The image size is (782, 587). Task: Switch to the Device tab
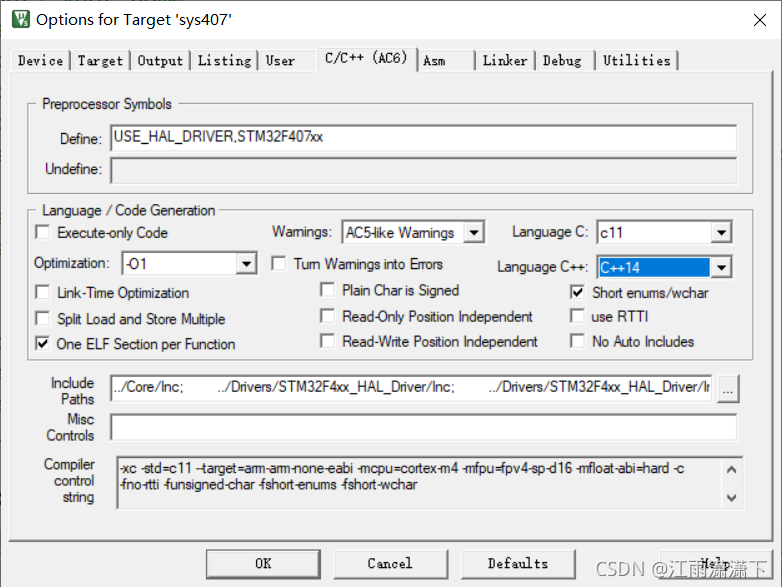coord(40,61)
